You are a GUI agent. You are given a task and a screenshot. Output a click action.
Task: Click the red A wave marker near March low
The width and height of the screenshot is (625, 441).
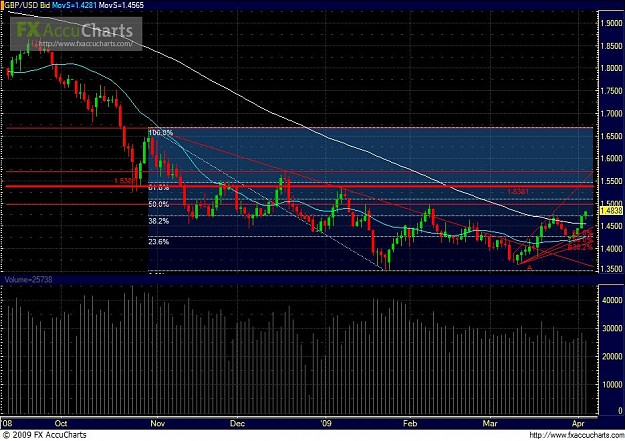(529, 268)
